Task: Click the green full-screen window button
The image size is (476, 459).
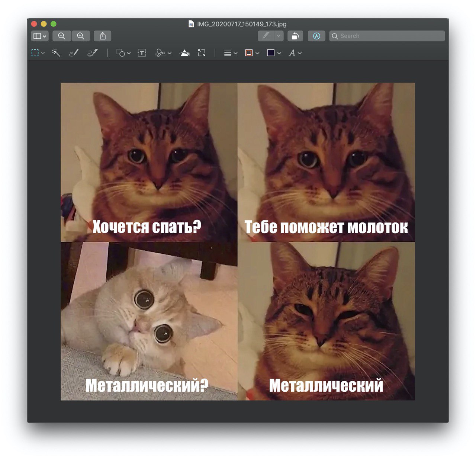Action: coord(54,24)
